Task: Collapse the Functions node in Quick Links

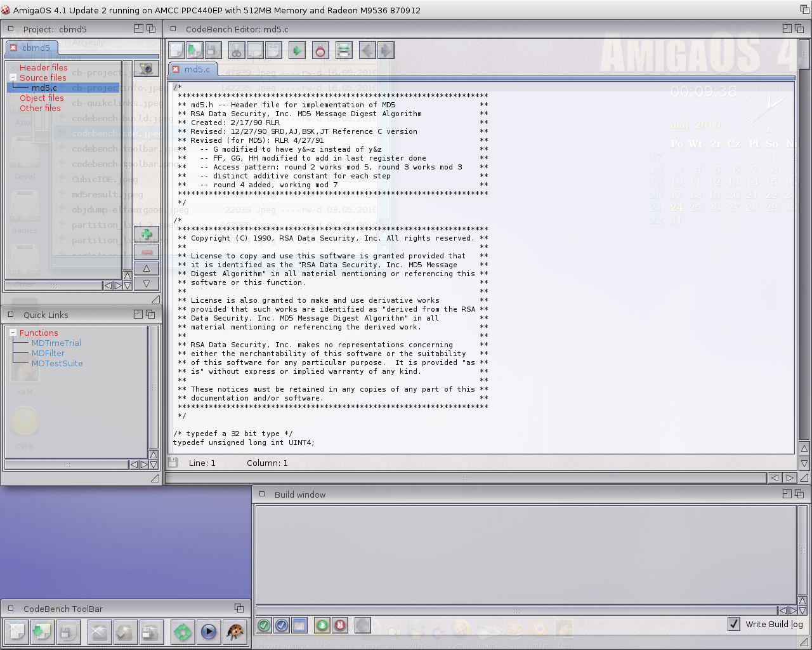Action: point(13,333)
